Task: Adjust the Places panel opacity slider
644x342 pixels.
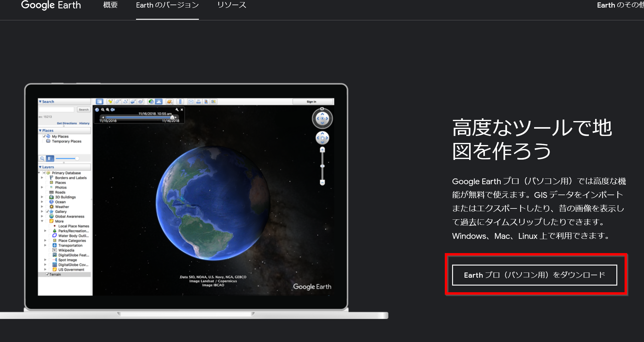Action: point(67,158)
